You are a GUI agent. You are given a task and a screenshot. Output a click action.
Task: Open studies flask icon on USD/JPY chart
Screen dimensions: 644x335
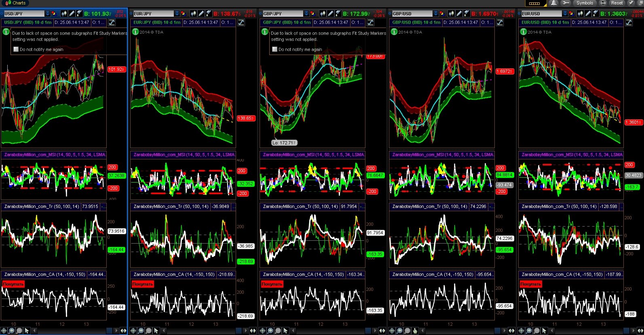(x=79, y=14)
